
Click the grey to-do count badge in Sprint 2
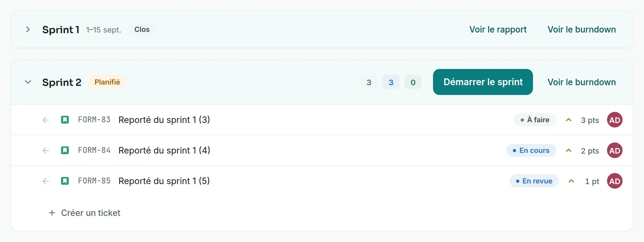pos(369,82)
